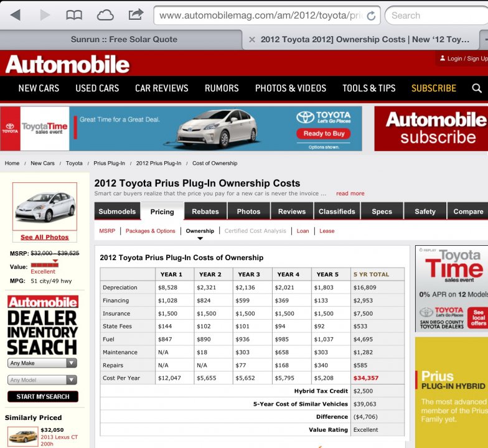Open the Loan sub-tab
This screenshot has width=488, height=448.
tap(303, 231)
